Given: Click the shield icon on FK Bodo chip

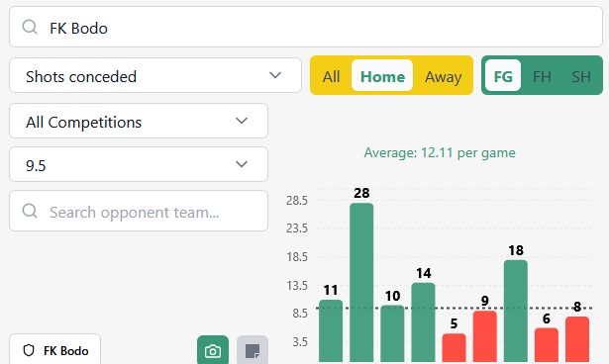Looking at the screenshot, I should (x=29, y=350).
